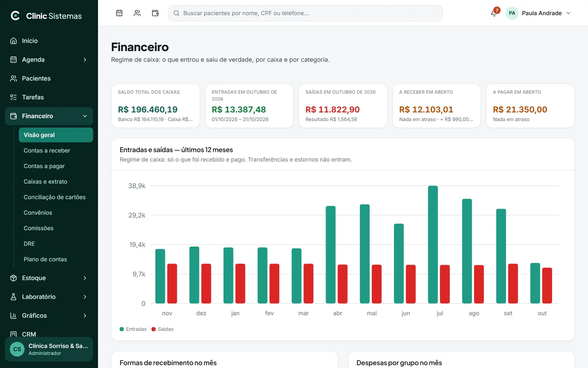588x368 pixels.
Task: Collapse the Financeiro submenu chevron
Action: click(x=85, y=116)
